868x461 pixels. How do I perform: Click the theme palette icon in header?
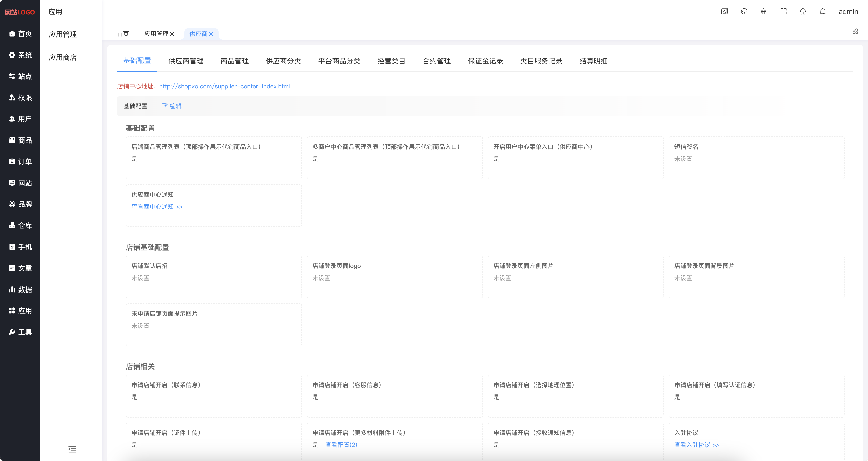(744, 12)
